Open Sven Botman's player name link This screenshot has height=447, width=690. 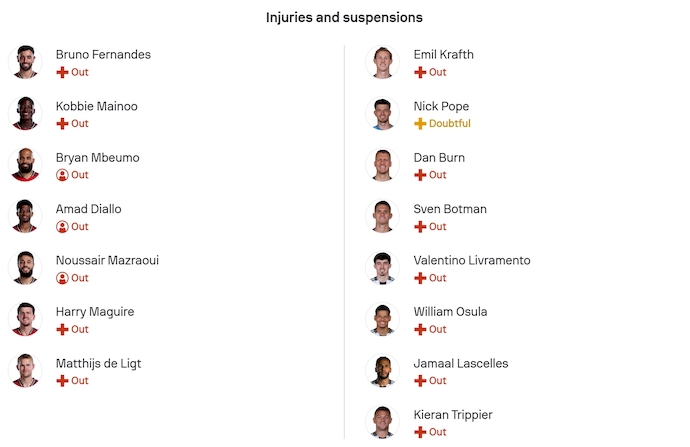pos(450,209)
